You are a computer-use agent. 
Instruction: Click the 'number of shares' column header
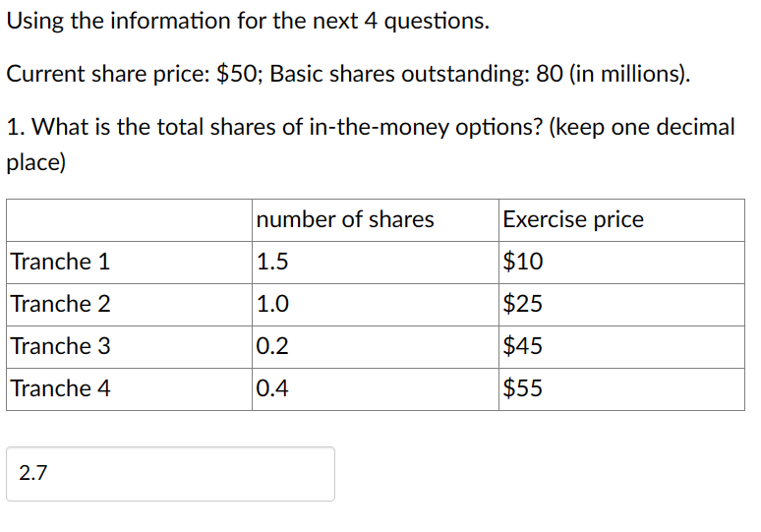click(345, 219)
